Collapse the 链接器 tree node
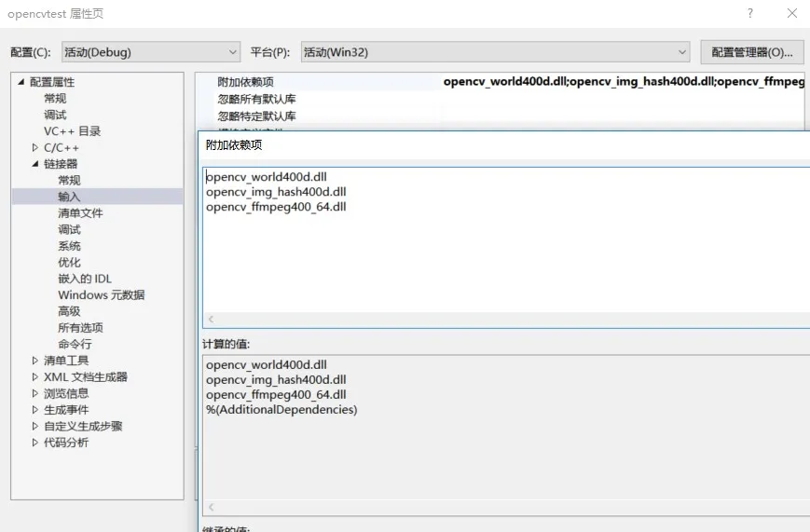Screen dimensions: 810x532 tap(35, 164)
